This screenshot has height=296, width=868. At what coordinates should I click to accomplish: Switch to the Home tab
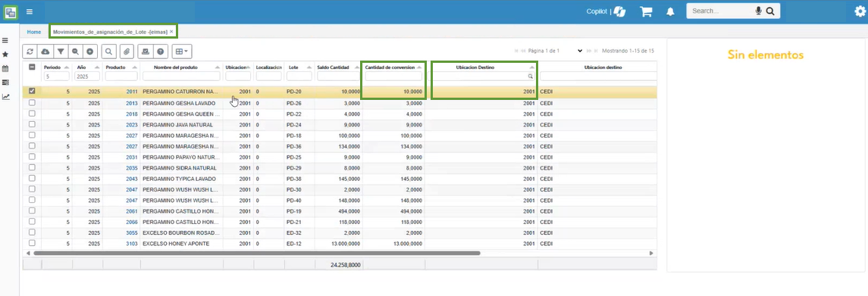(x=34, y=32)
